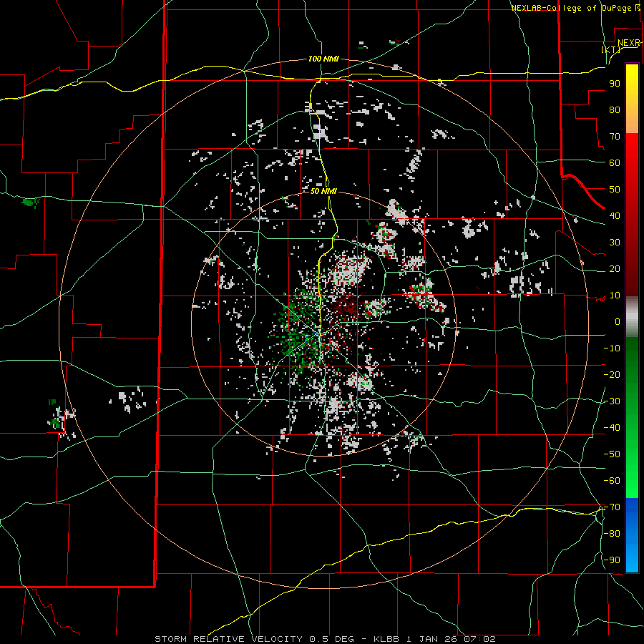
Task: Click the 100 NMI range ring label
Action: 323,59
